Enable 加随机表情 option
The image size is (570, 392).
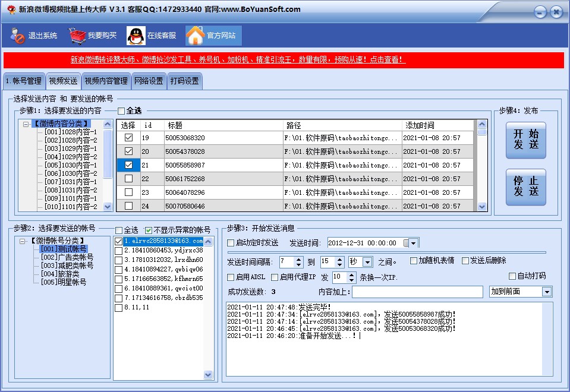[413, 261]
